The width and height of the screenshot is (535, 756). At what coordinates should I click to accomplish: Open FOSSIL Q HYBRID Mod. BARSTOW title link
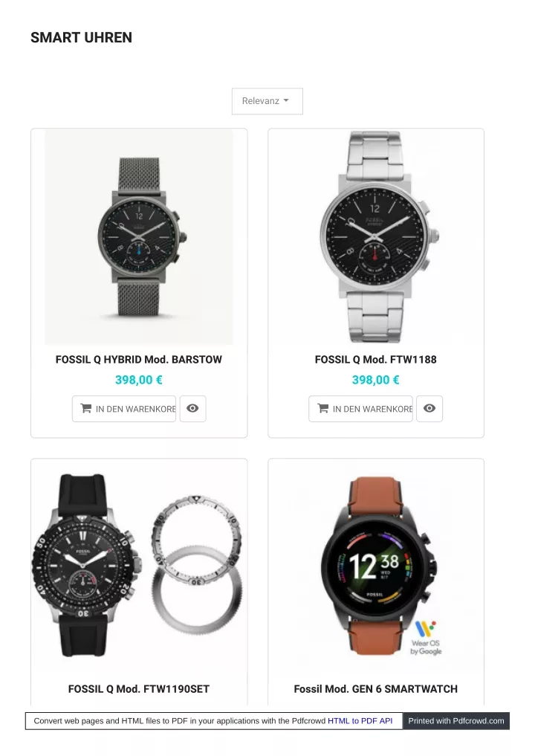pyautogui.click(x=139, y=360)
